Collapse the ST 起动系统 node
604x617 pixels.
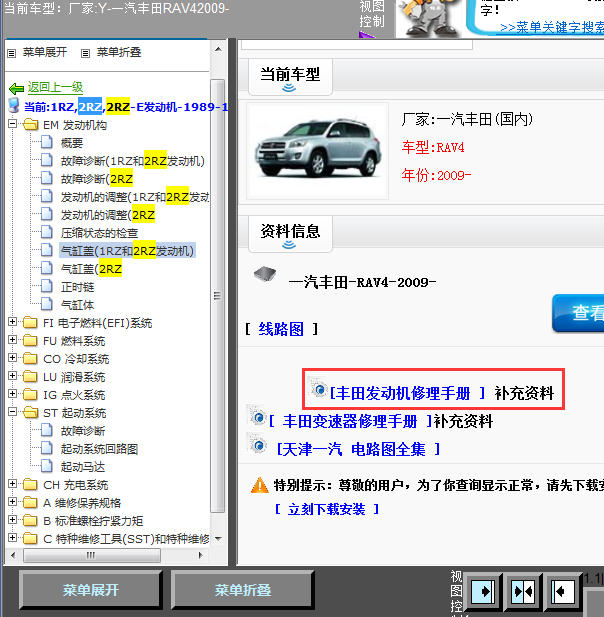(x=13, y=412)
